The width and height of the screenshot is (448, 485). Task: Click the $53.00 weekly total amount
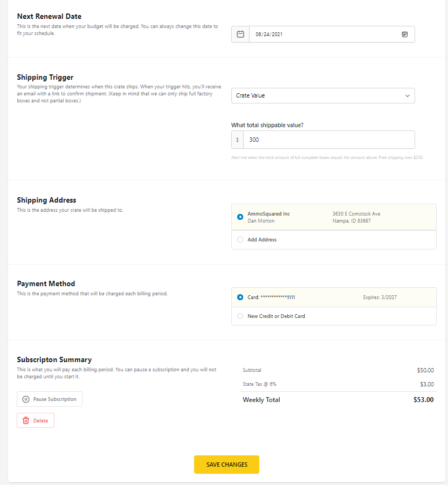click(424, 400)
